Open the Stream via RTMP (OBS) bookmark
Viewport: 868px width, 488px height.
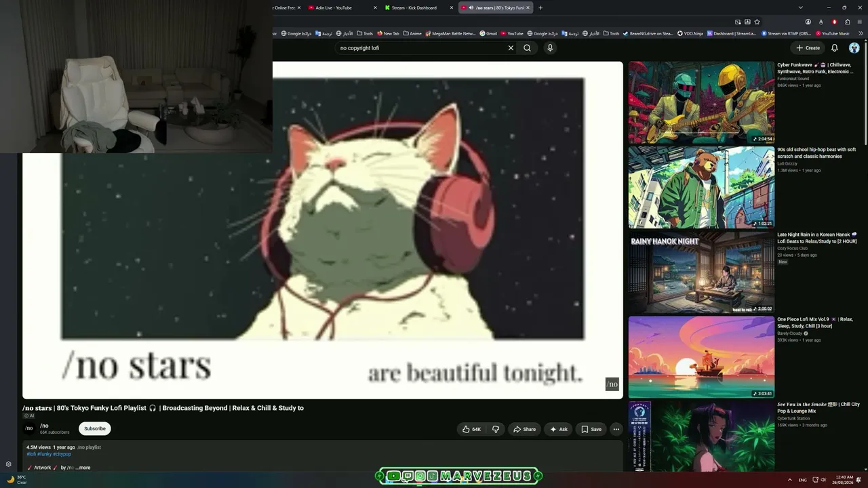pos(786,33)
